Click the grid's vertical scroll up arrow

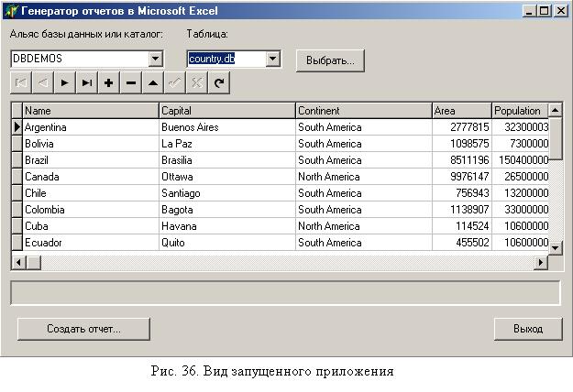[555, 110]
